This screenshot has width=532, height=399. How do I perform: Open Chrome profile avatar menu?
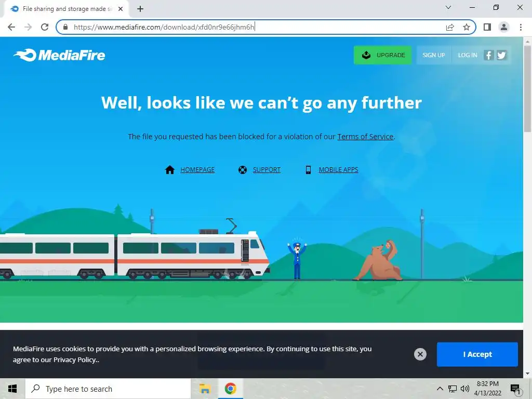(x=504, y=27)
